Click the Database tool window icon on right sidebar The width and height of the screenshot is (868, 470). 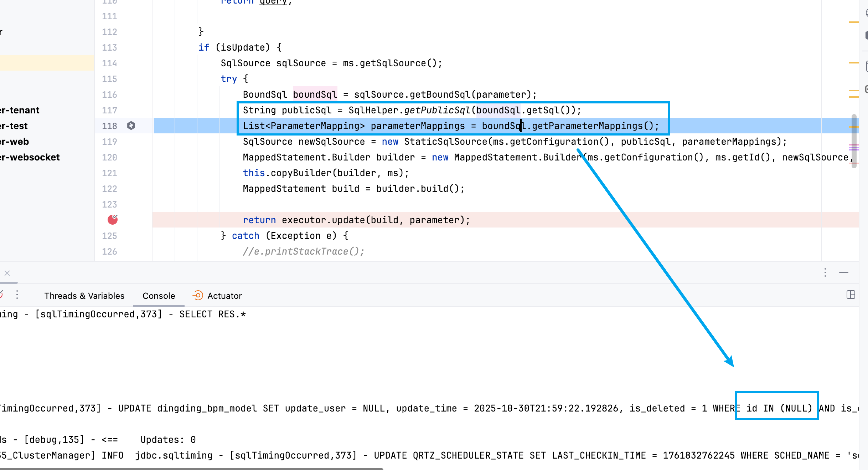[866, 66]
